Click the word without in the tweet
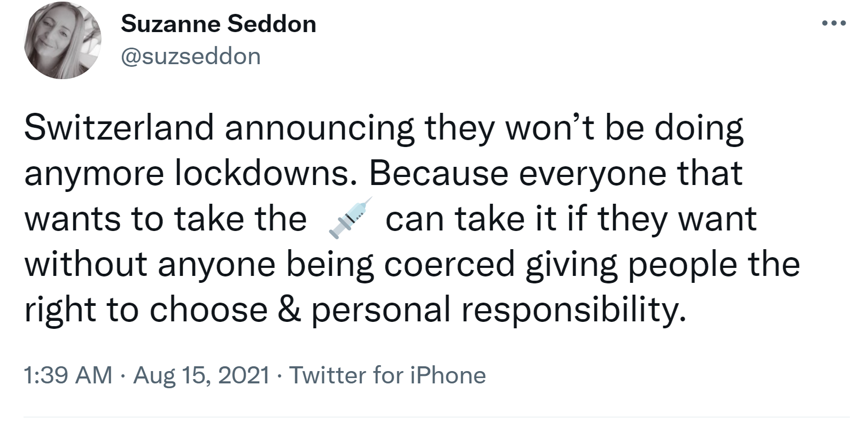 86,264
